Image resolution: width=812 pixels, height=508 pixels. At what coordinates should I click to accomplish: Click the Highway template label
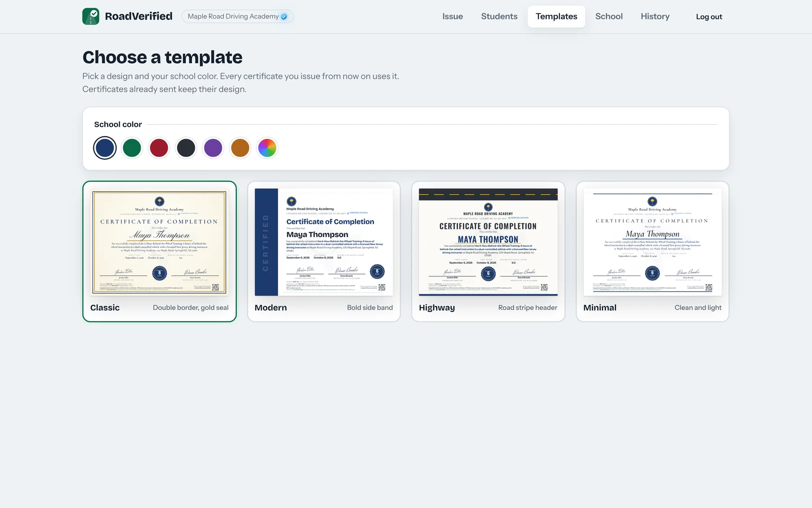click(437, 308)
